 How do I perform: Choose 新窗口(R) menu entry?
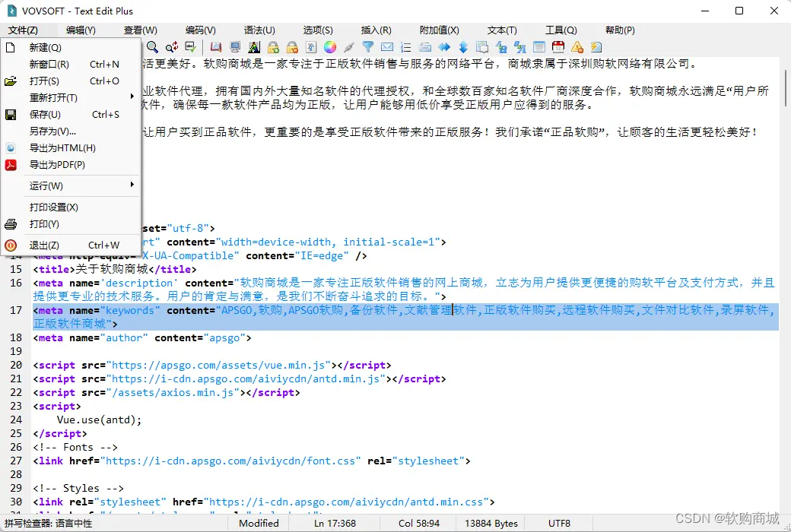tap(71, 64)
